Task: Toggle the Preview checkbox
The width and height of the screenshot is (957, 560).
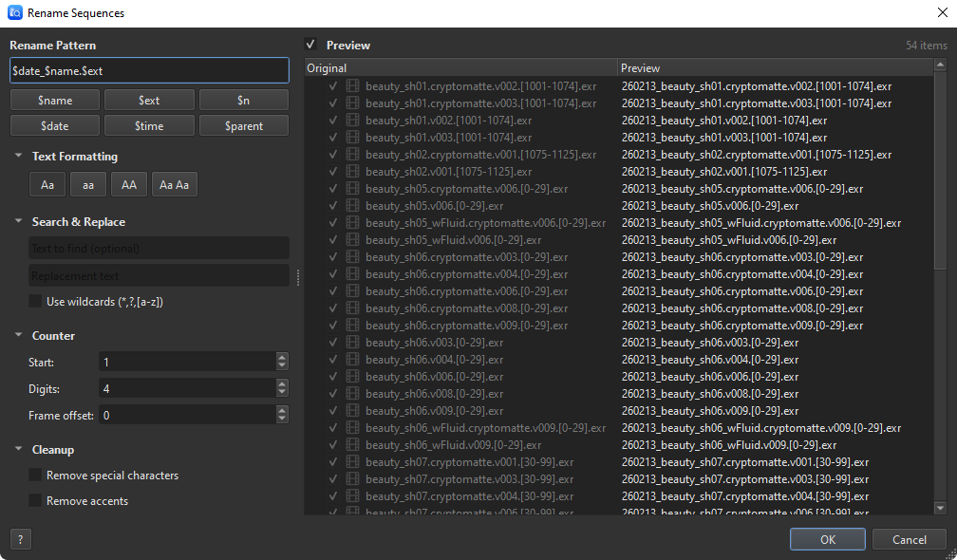Action: coord(310,45)
